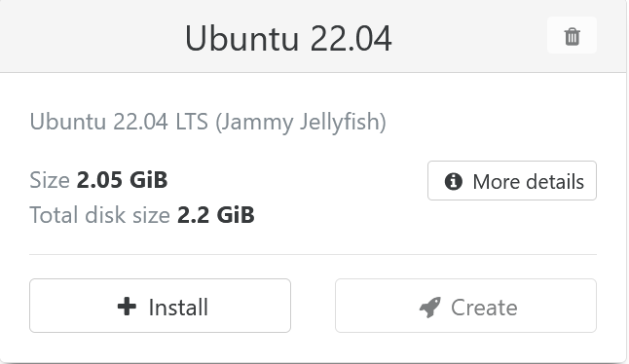Create an instance from Ubuntu 22.04
Viewport: 629px width, 364px height.
(x=465, y=306)
